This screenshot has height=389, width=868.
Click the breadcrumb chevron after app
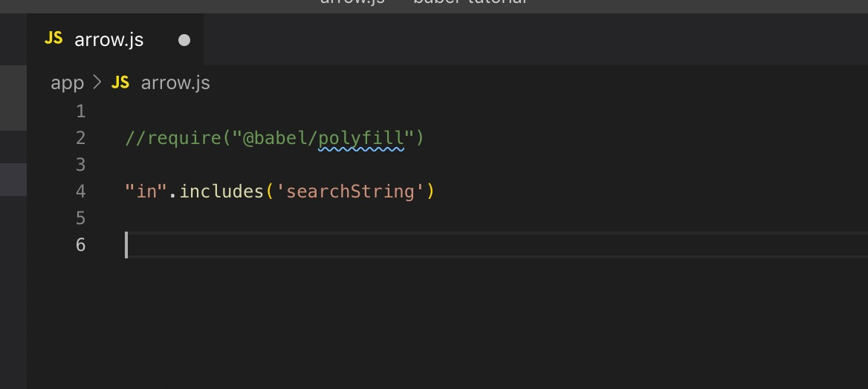click(97, 82)
